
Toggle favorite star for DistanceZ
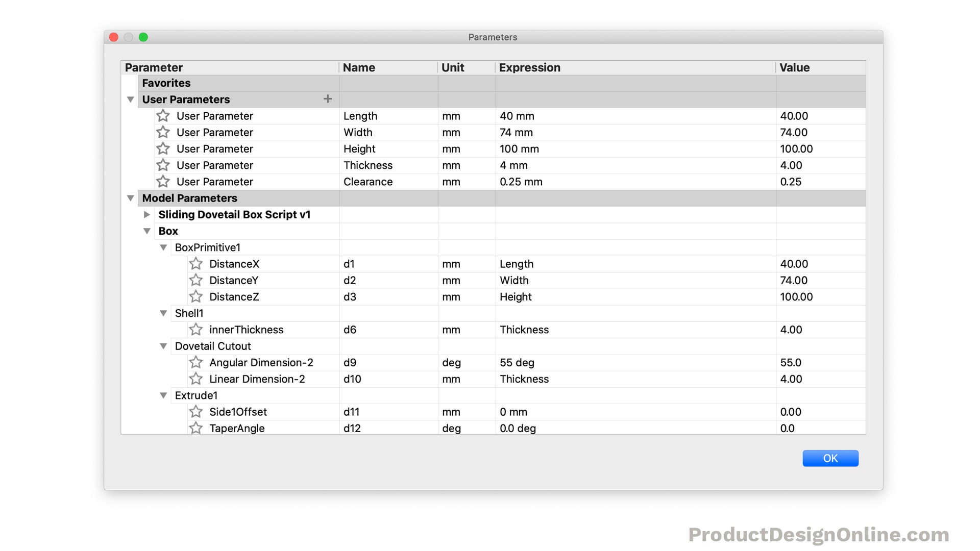[x=195, y=297]
